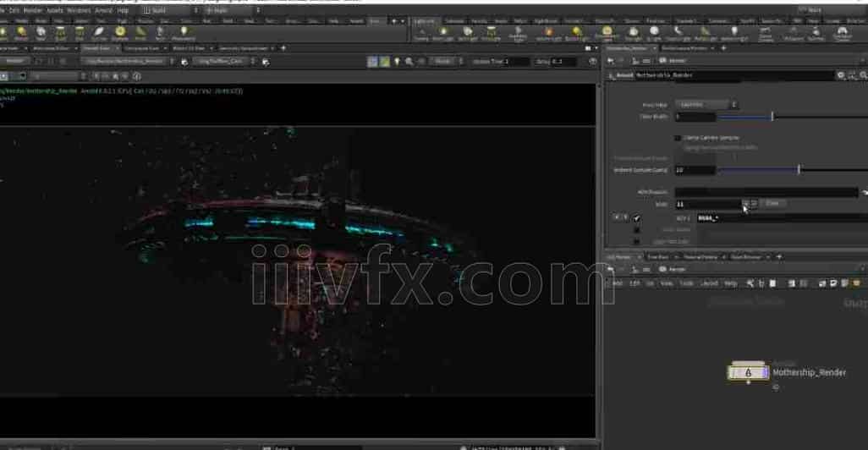Open the render ROP path dropdown arrow
The width and height of the screenshot is (868, 450).
[x=172, y=62]
